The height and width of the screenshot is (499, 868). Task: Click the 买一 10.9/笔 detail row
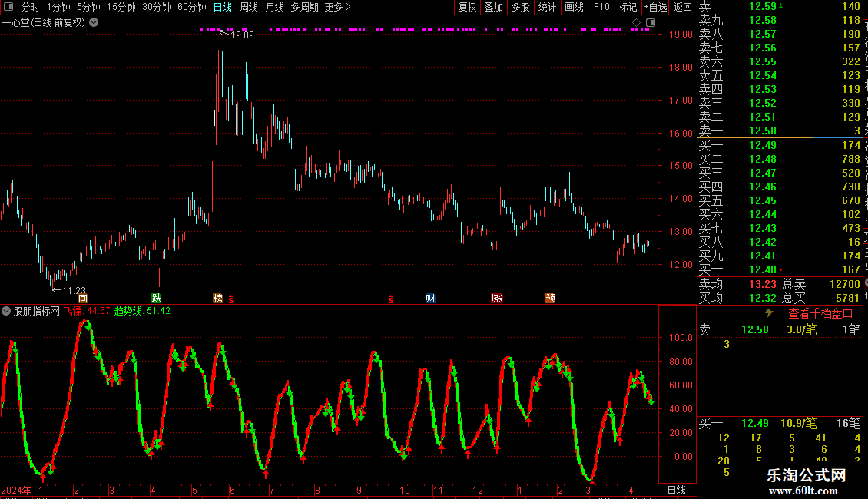pos(780,423)
